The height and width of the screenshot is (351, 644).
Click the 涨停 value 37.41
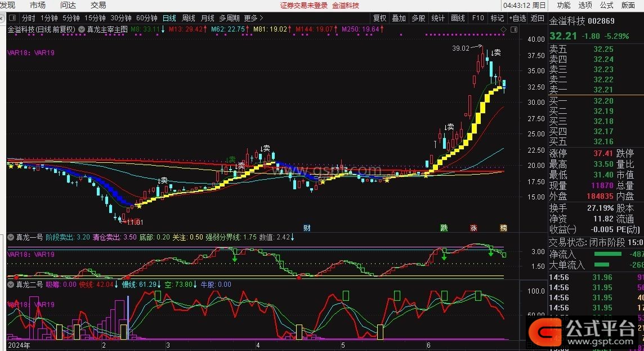[603, 153]
